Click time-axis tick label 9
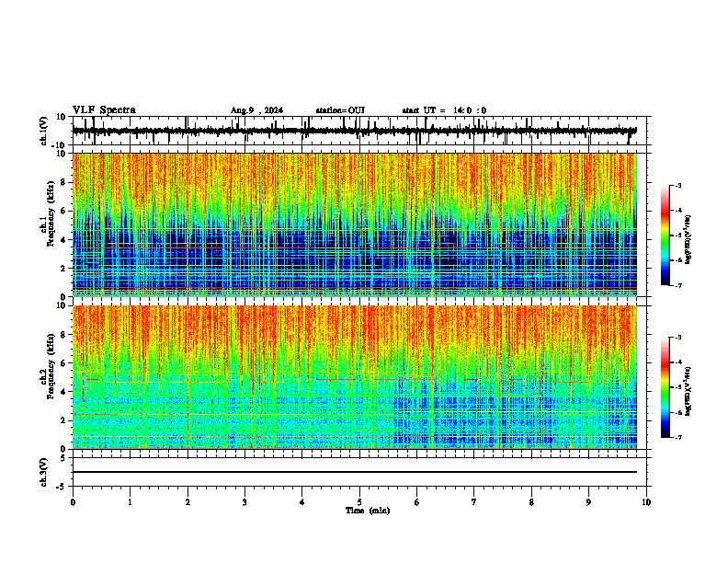Screen dimensions: 728x563 pos(588,502)
